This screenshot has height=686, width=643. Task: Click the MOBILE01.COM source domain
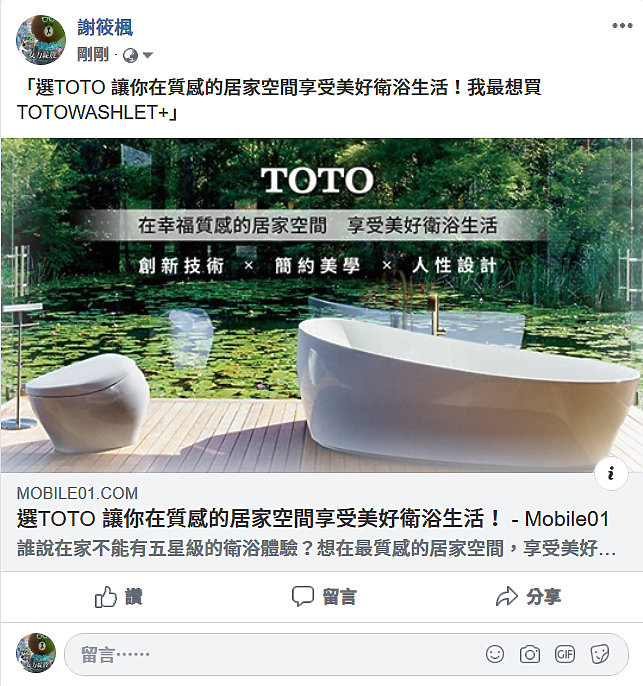[x=77, y=494]
